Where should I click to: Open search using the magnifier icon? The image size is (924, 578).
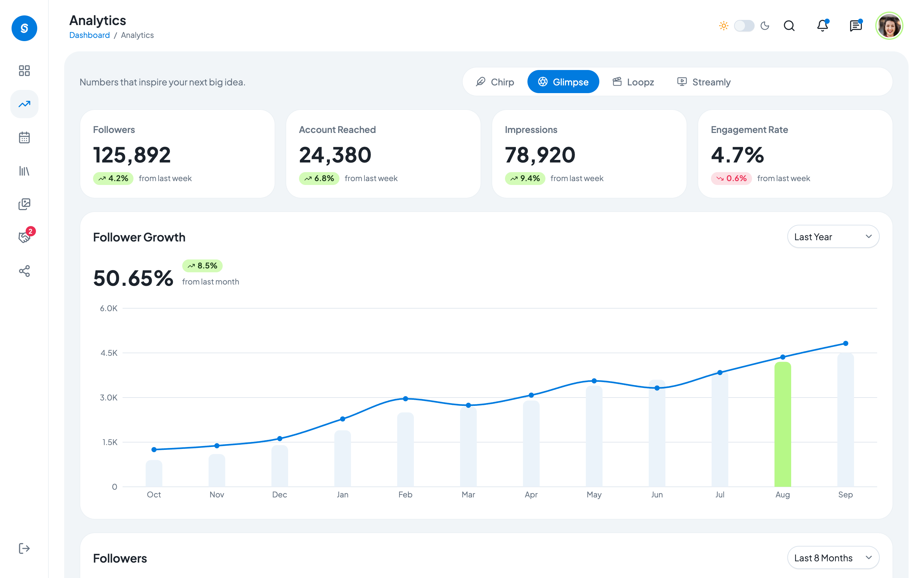(x=789, y=26)
